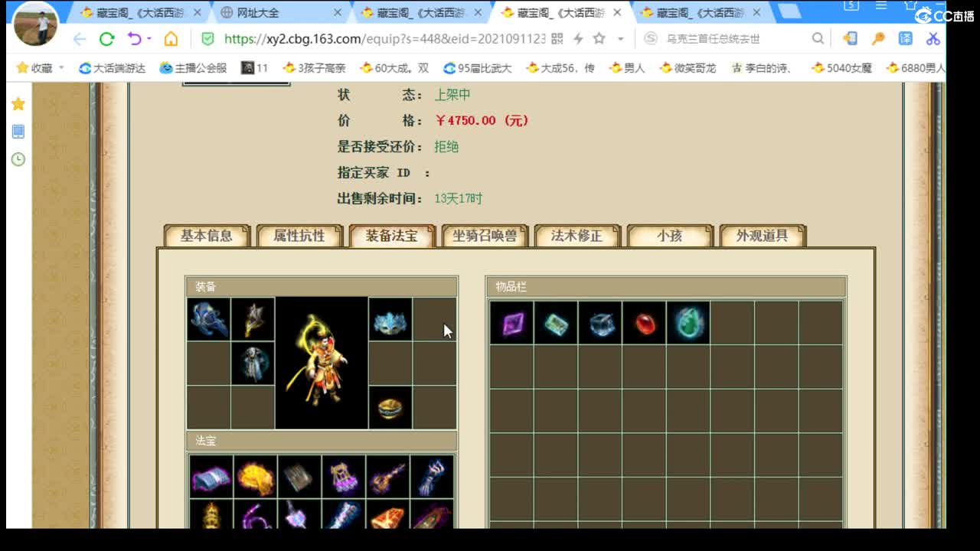This screenshot has width=980, height=551.
Task: Inspect the blue robe armor equipment icon
Action: (x=253, y=364)
